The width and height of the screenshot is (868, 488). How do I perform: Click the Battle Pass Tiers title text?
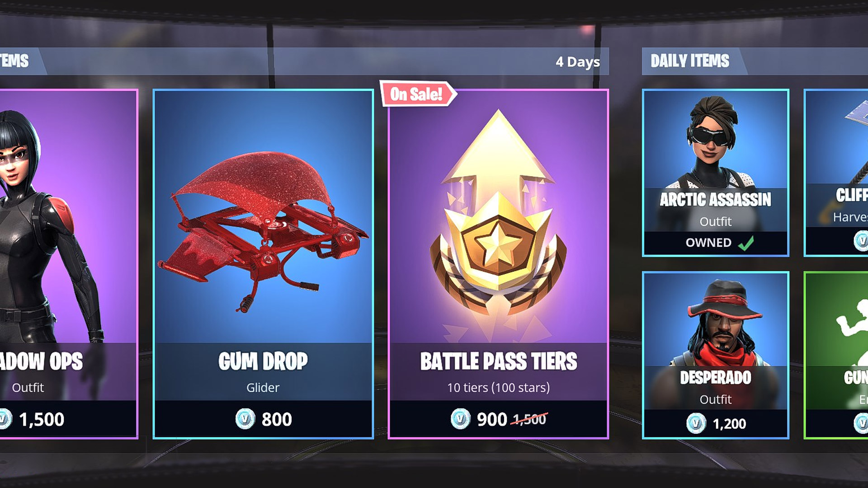499,361
